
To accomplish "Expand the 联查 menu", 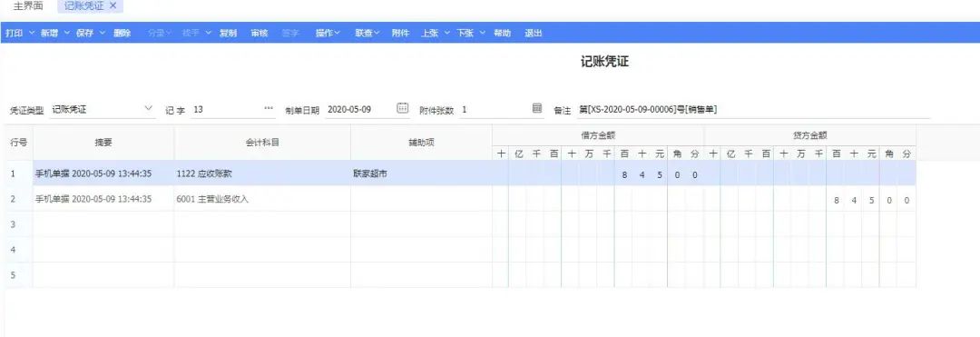I will [367, 33].
